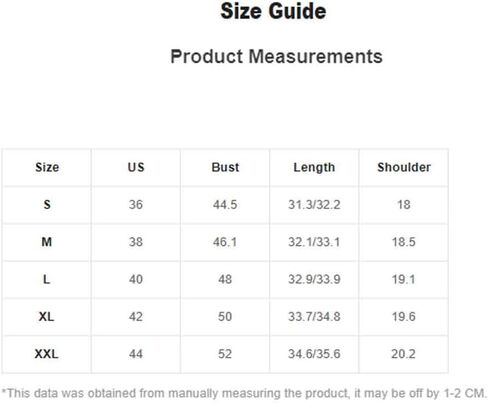
Task: Click bust value 52 cell
Action: coord(225,354)
